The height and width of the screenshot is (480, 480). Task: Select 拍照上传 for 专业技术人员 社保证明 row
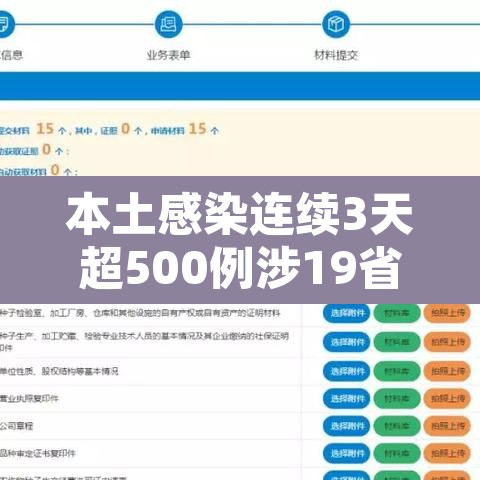tap(447, 342)
